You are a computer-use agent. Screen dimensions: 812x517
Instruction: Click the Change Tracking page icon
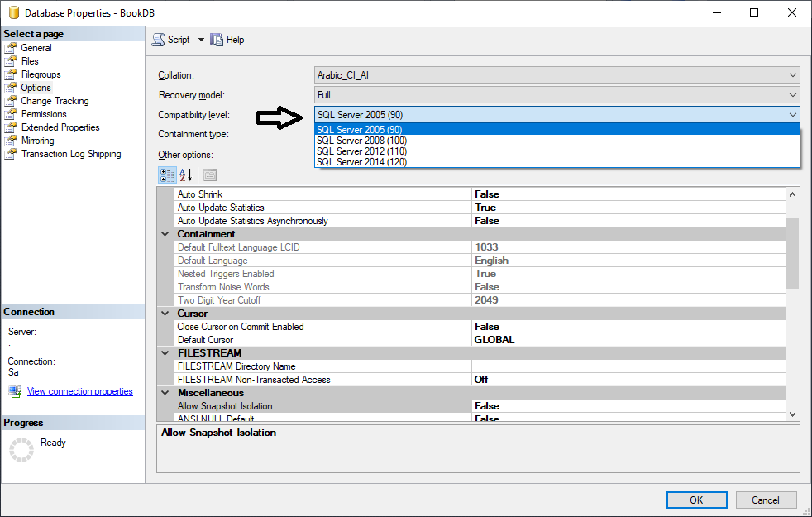(x=11, y=101)
